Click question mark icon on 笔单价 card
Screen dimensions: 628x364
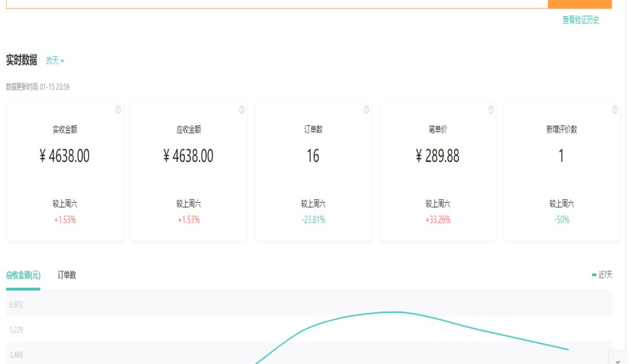pos(491,110)
